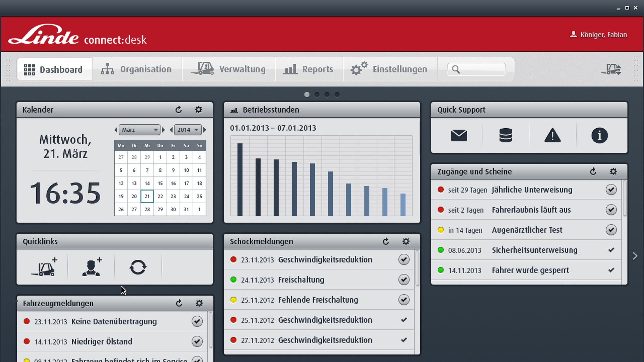Check off the Jährliche Unterweisung entry
Viewport: 644px width, 362px height.
[611, 190]
